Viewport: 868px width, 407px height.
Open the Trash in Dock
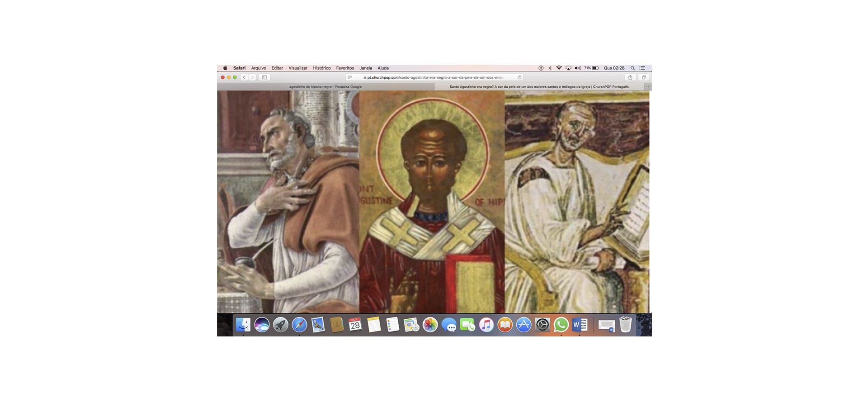coord(625,325)
